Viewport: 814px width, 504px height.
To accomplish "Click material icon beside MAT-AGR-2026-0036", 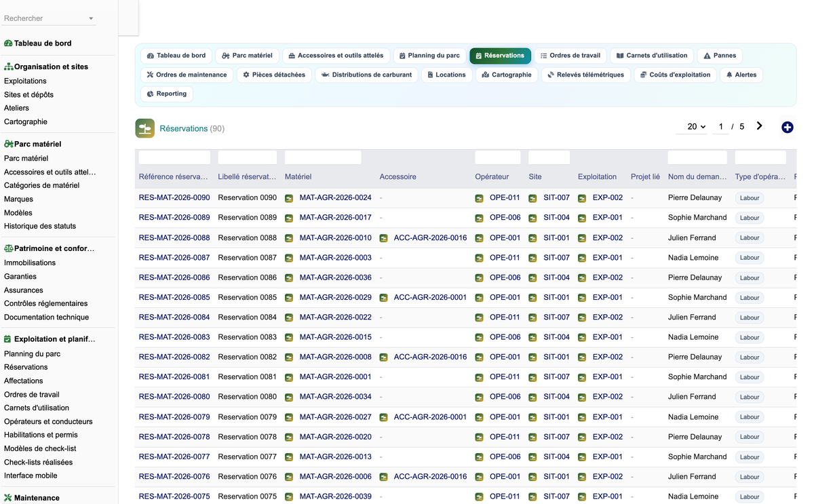I will [289, 277].
